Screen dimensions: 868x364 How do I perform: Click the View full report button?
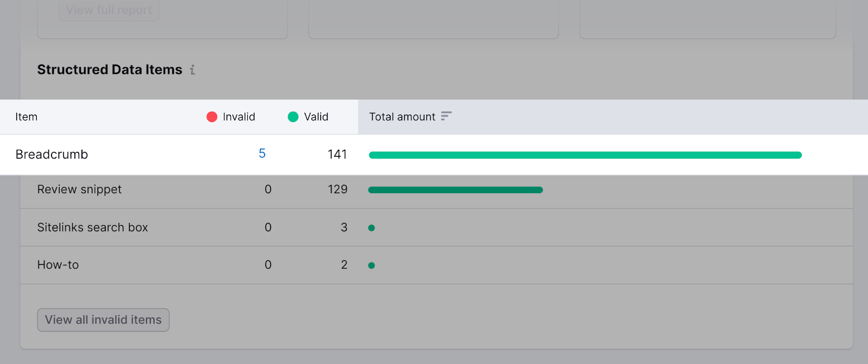coord(109,10)
